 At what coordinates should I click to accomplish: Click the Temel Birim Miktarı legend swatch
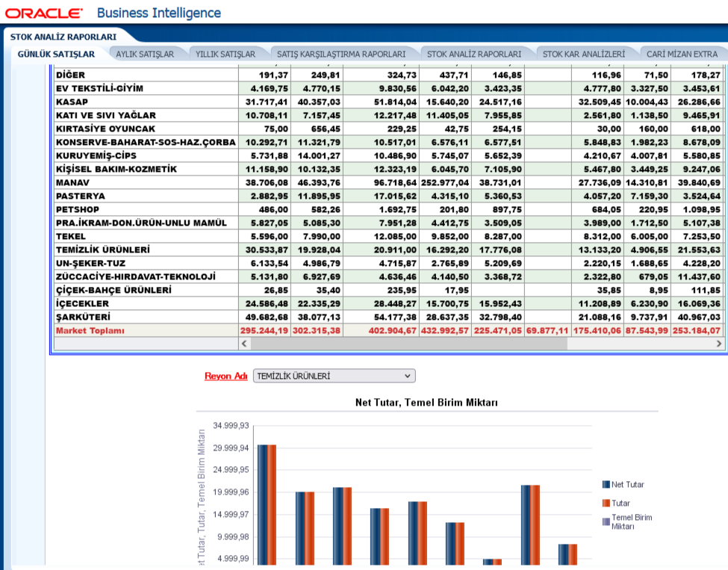(606, 521)
